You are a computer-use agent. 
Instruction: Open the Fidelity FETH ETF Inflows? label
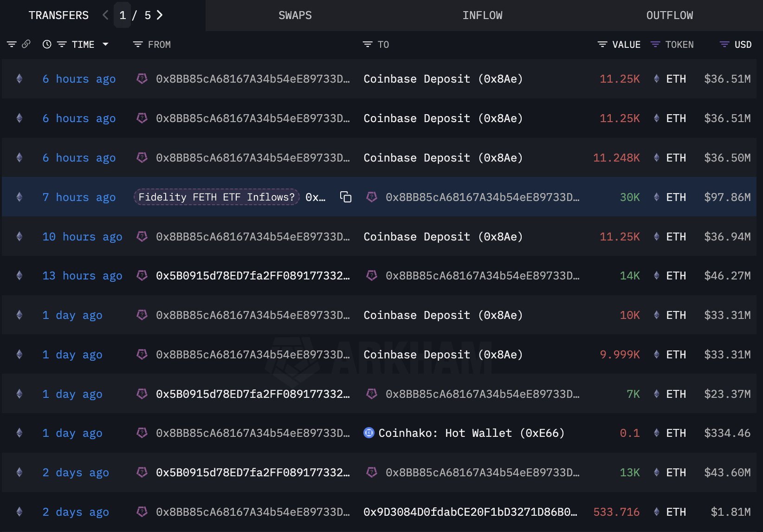point(217,197)
